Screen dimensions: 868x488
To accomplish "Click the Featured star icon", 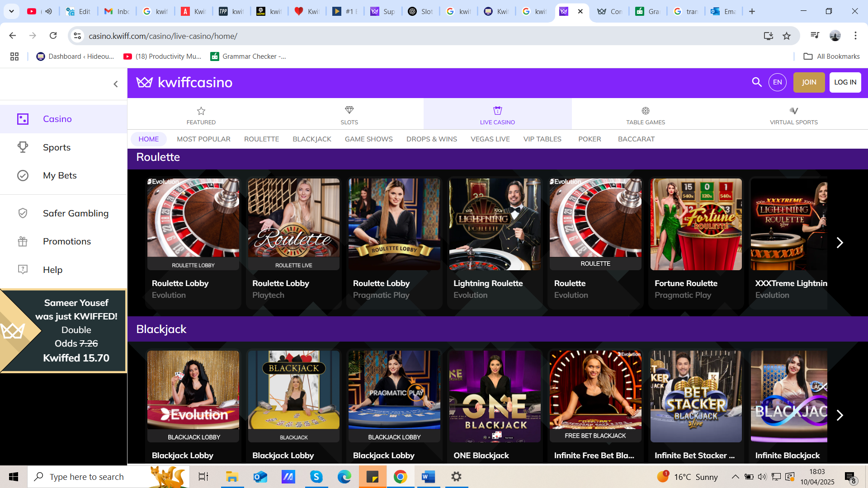I will point(201,111).
